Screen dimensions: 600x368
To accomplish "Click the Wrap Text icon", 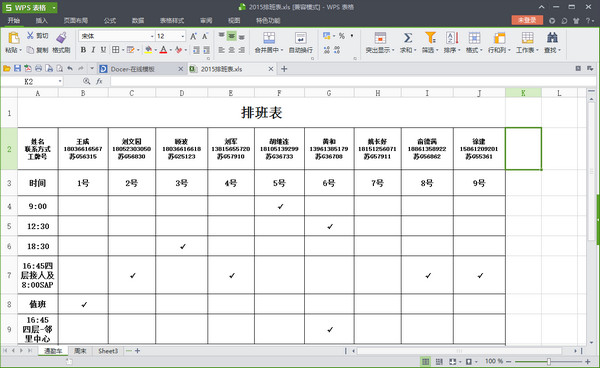I will click(301, 38).
